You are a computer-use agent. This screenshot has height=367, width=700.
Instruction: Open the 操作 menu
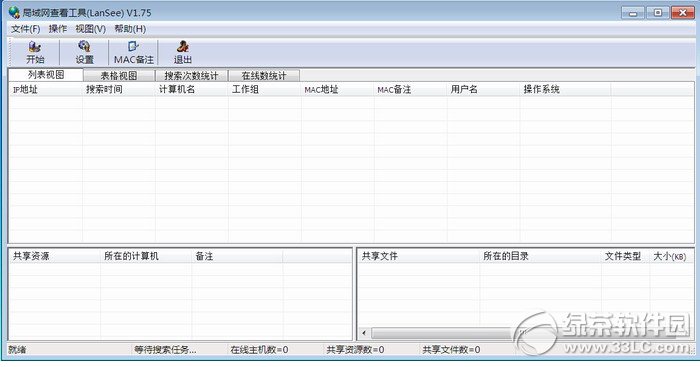[58, 29]
